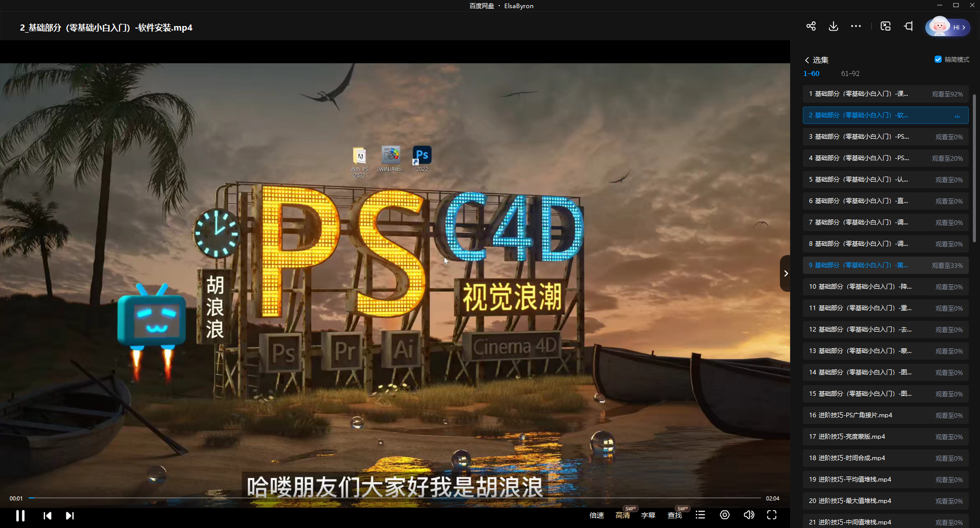Click the Ps 2022 desktop icon in video
Screen dimensions: 980x528
tap(422, 159)
